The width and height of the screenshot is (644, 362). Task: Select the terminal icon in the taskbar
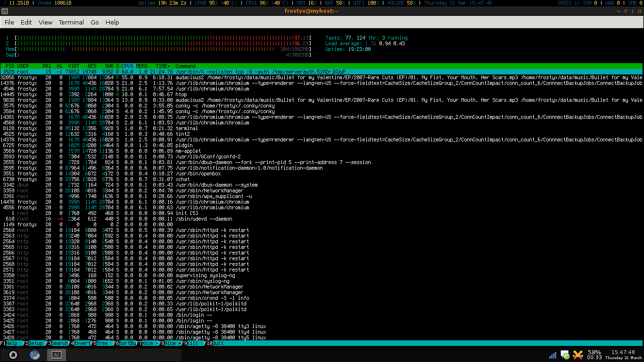coord(57,355)
